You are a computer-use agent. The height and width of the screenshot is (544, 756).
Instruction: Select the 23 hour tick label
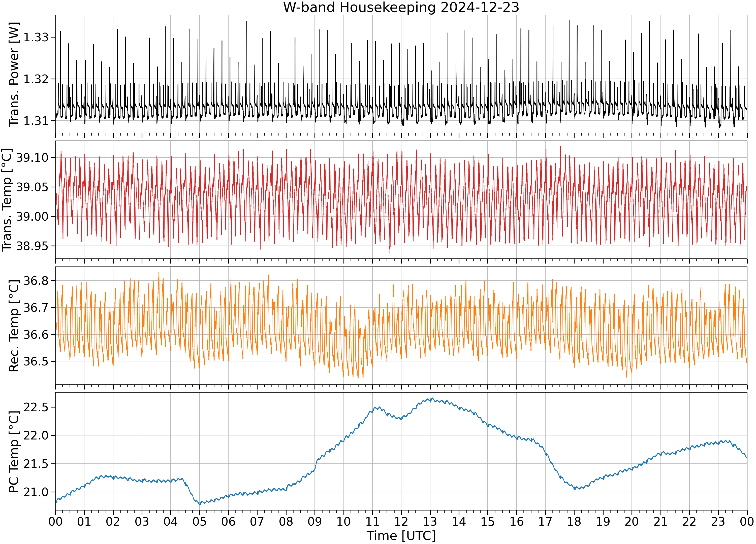click(x=718, y=521)
